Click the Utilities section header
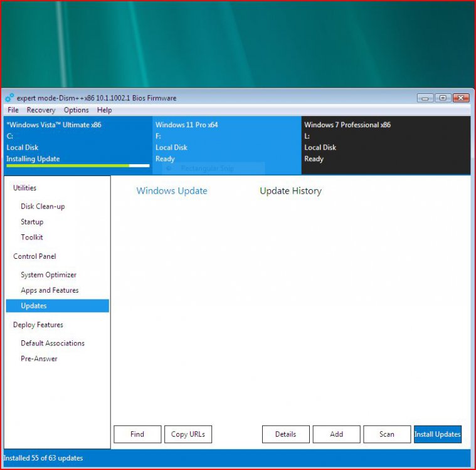476x470 pixels. tap(24, 188)
